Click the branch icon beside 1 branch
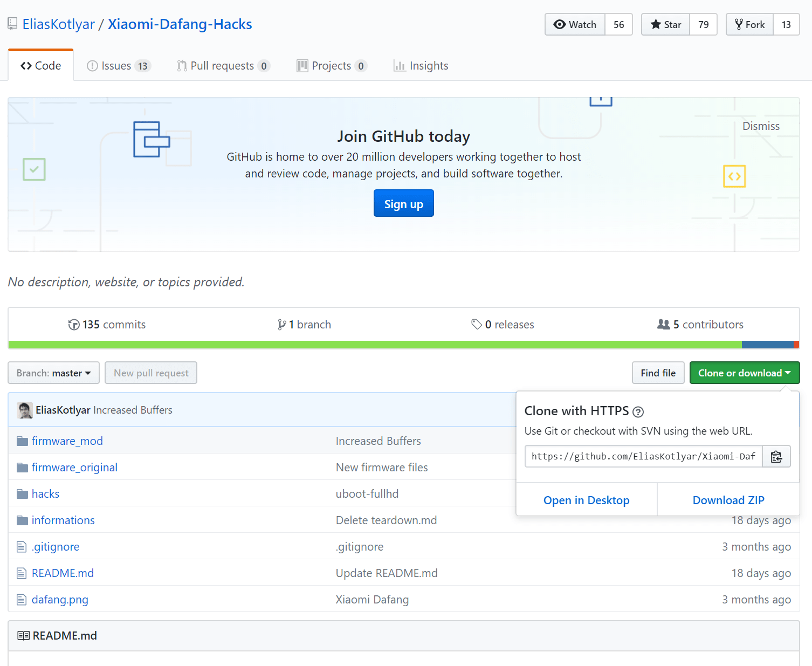 (281, 325)
